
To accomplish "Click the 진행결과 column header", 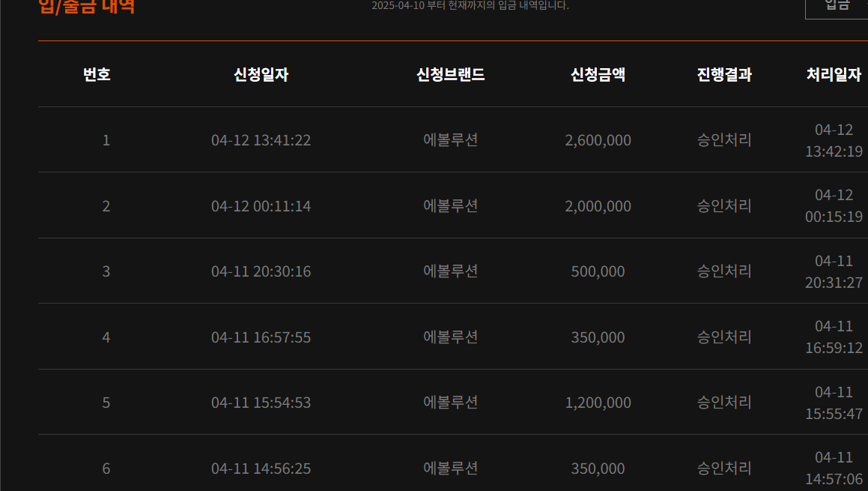I will (x=724, y=75).
